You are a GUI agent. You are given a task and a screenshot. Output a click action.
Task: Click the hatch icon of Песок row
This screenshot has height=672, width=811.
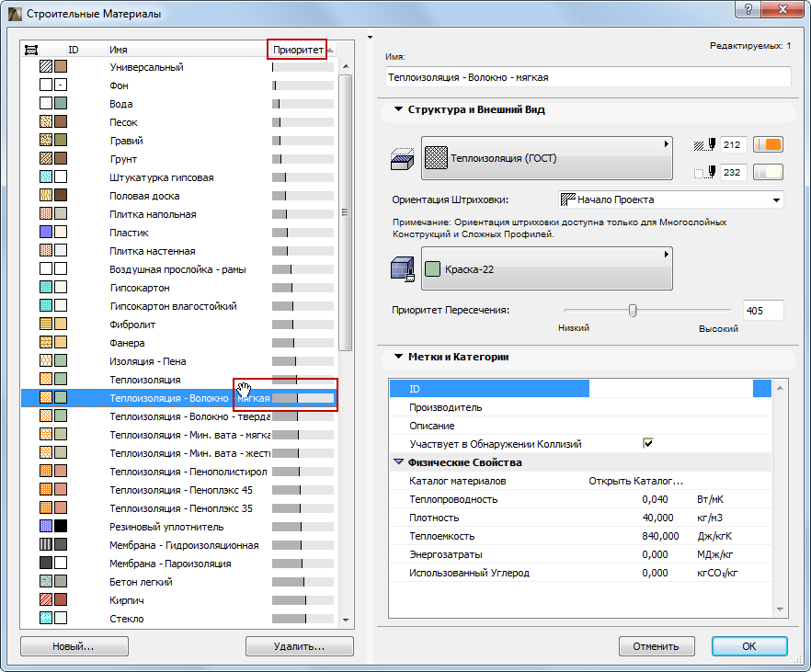[46, 121]
